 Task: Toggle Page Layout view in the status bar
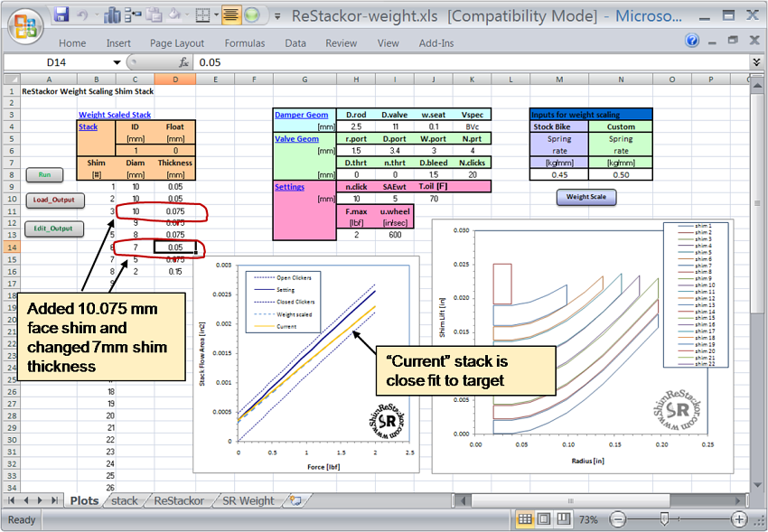point(544,519)
